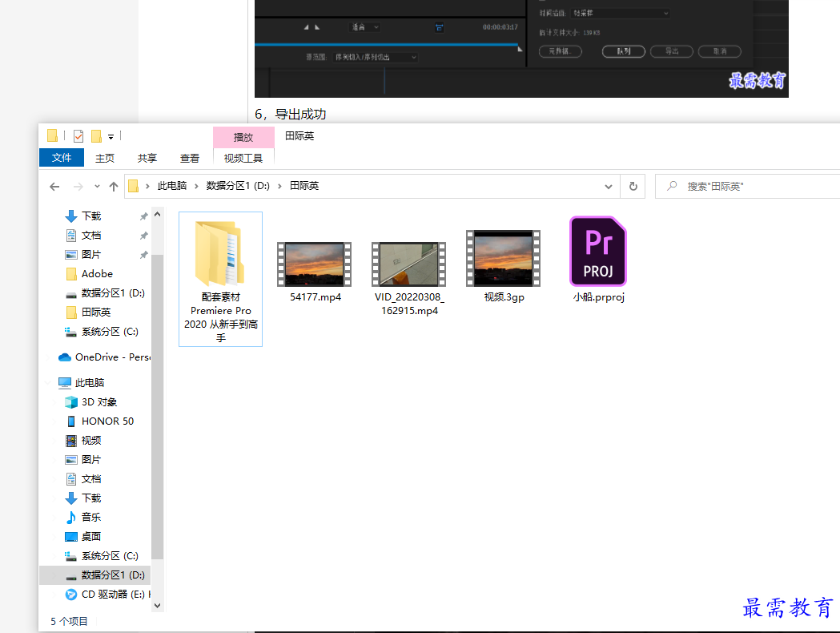Click the search box for 田际英
Viewport: 840px width, 633px height.
748,187
